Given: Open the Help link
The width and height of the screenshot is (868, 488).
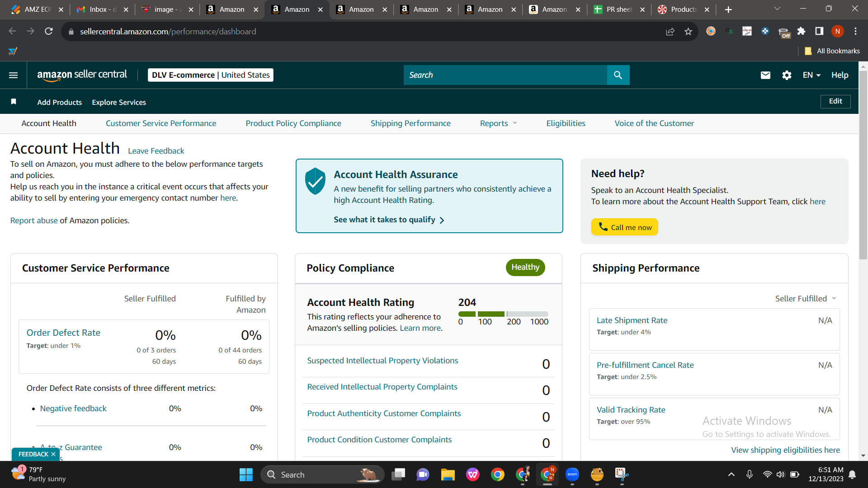Looking at the screenshot, I should 840,75.
